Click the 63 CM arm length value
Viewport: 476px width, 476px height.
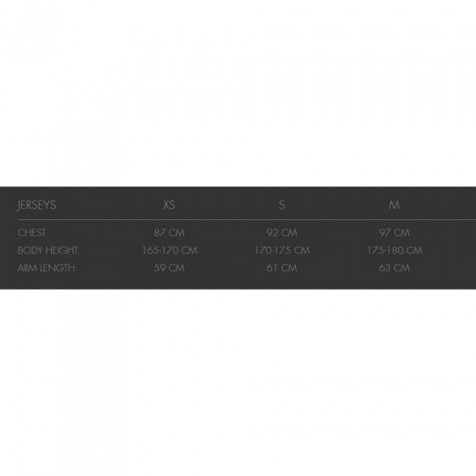pyautogui.click(x=394, y=268)
